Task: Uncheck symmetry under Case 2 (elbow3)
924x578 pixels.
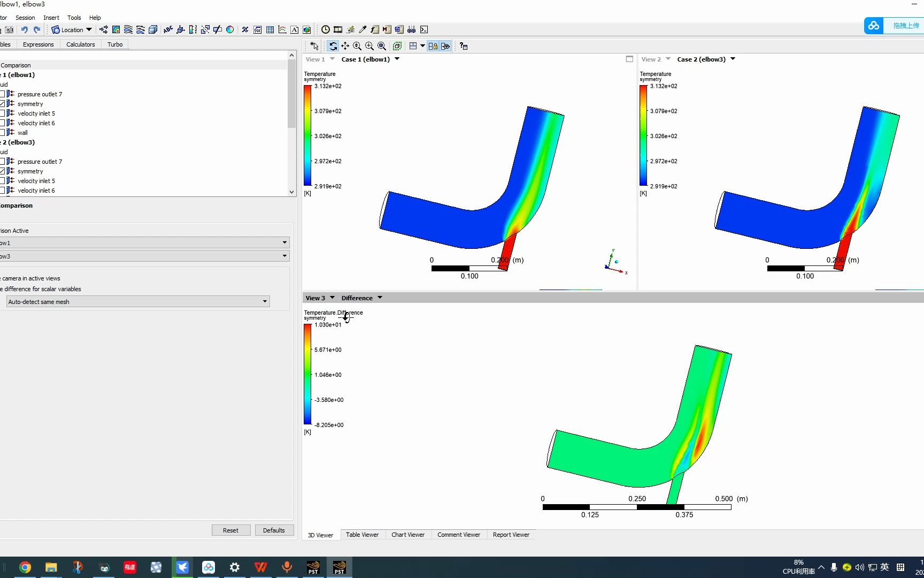Action: (x=3, y=171)
